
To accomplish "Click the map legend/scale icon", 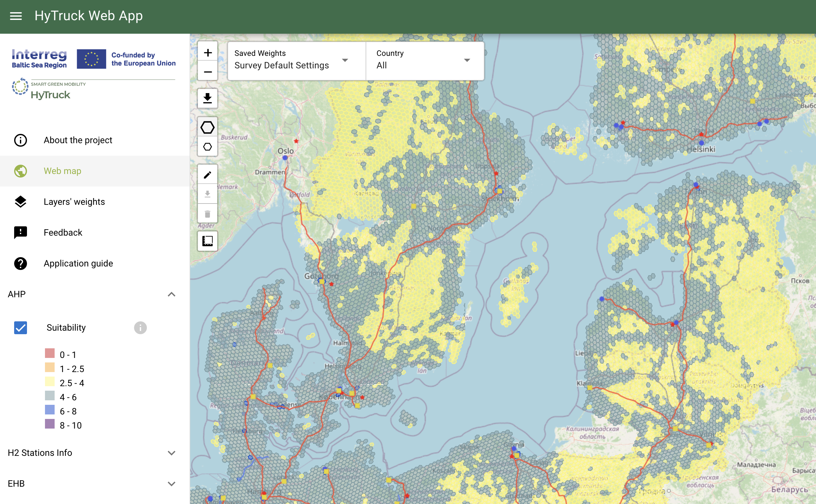I will point(208,241).
